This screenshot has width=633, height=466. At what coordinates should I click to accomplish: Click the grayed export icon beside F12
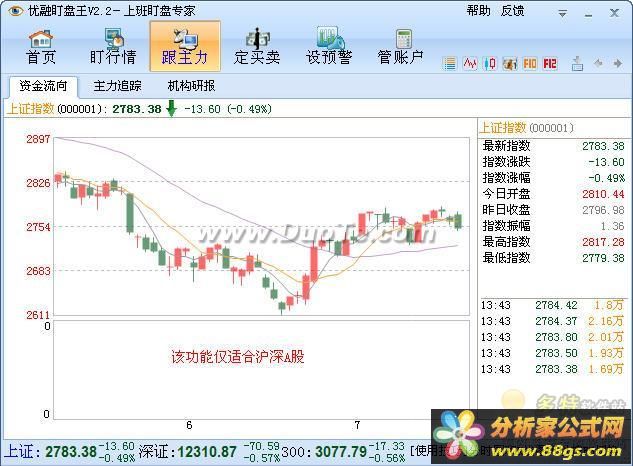577,63
